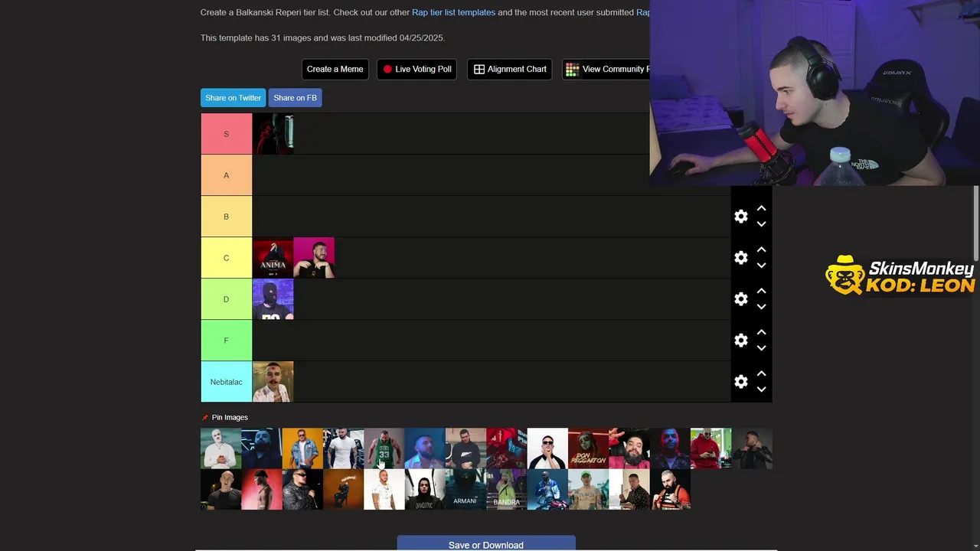Click the masked man image in D tier
The width and height of the screenshot is (980, 551).
point(273,299)
